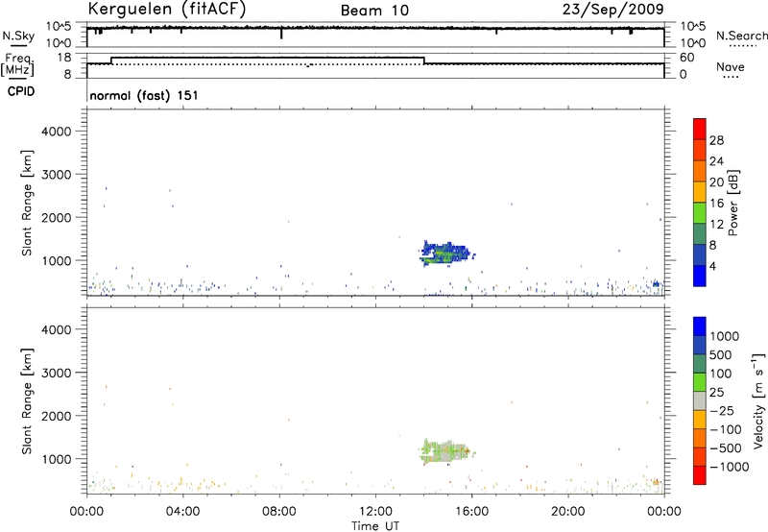This screenshot has height=532, width=768.
Task: Click the 28 label on power colorbar
Action: [716, 140]
